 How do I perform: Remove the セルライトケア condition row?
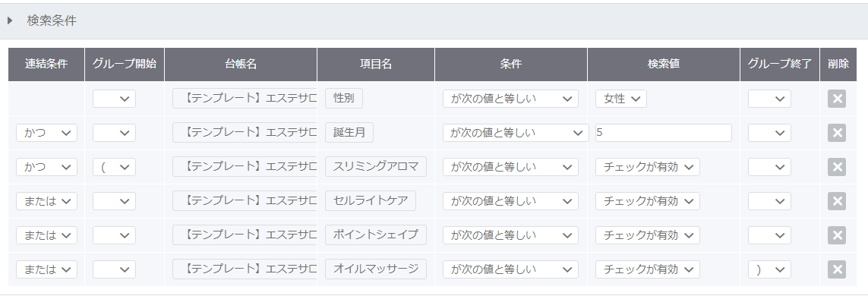tap(836, 201)
